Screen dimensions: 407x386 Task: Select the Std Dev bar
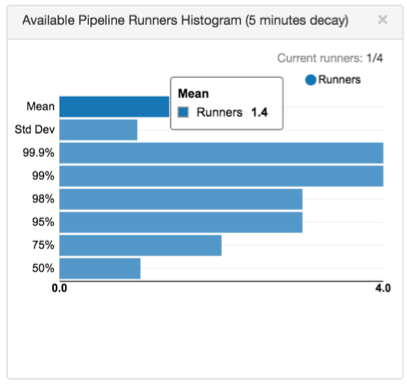(98, 130)
